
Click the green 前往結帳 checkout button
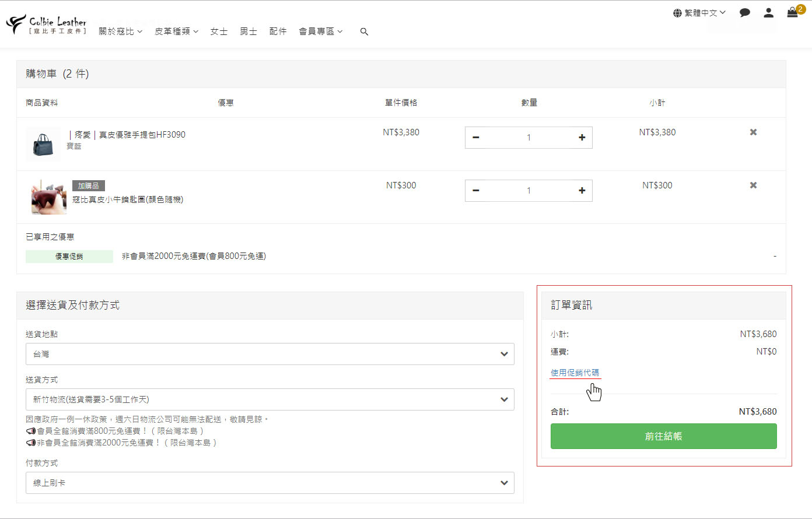point(663,436)
